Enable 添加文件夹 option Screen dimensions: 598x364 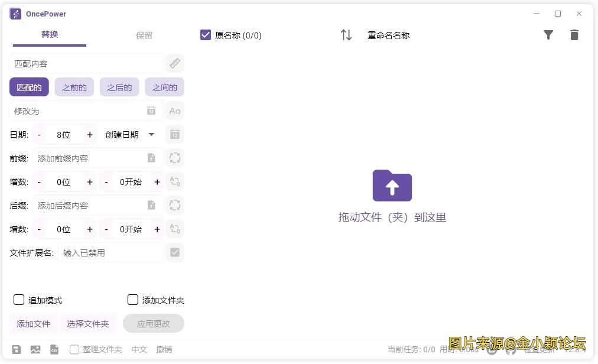pyautogui.click(x=132, y=300)
